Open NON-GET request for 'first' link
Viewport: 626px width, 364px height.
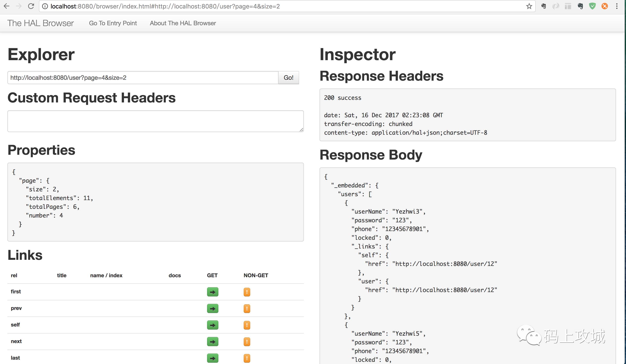point(247,292)
